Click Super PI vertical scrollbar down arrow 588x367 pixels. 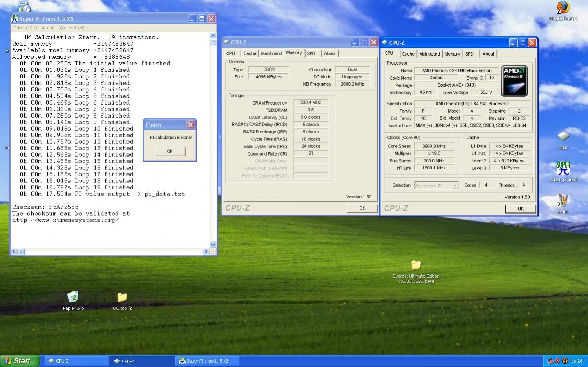[213, 245]
